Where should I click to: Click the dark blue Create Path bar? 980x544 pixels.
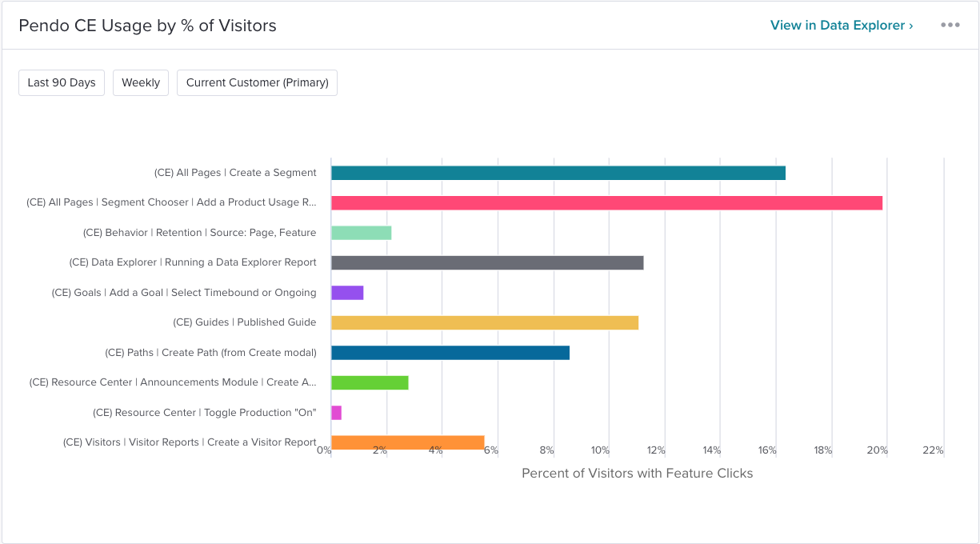[x=450, y=353]
